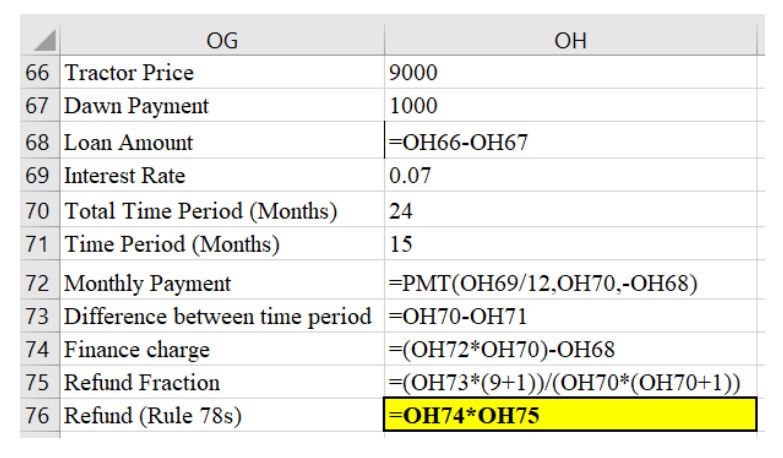The image size is (783, 458).
Task: Select row header 70
Action: coord(40,211)
